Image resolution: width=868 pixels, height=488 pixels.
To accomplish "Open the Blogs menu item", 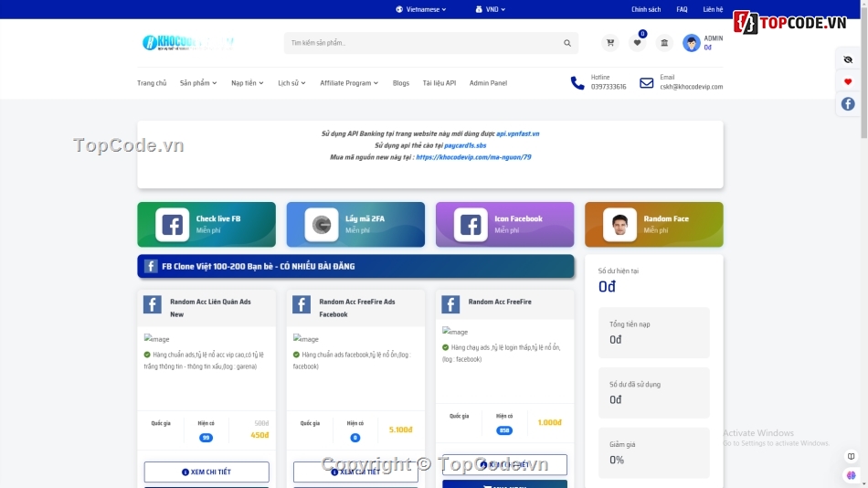I will pos(401,83).
